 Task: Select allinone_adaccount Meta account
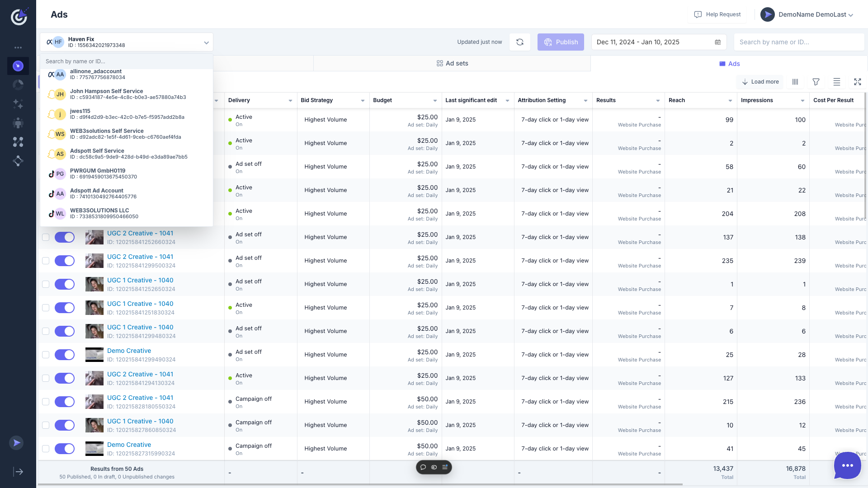[x=127, y=74]
